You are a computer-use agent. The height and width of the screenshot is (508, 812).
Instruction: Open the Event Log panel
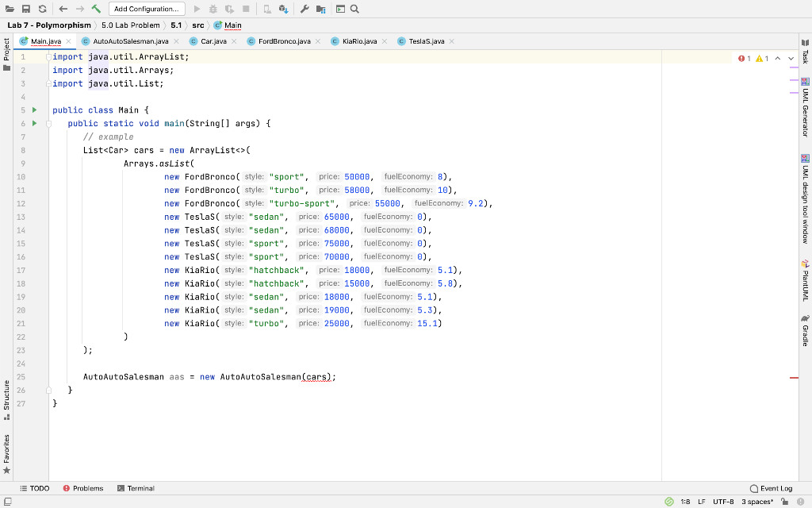click(770, 488)
